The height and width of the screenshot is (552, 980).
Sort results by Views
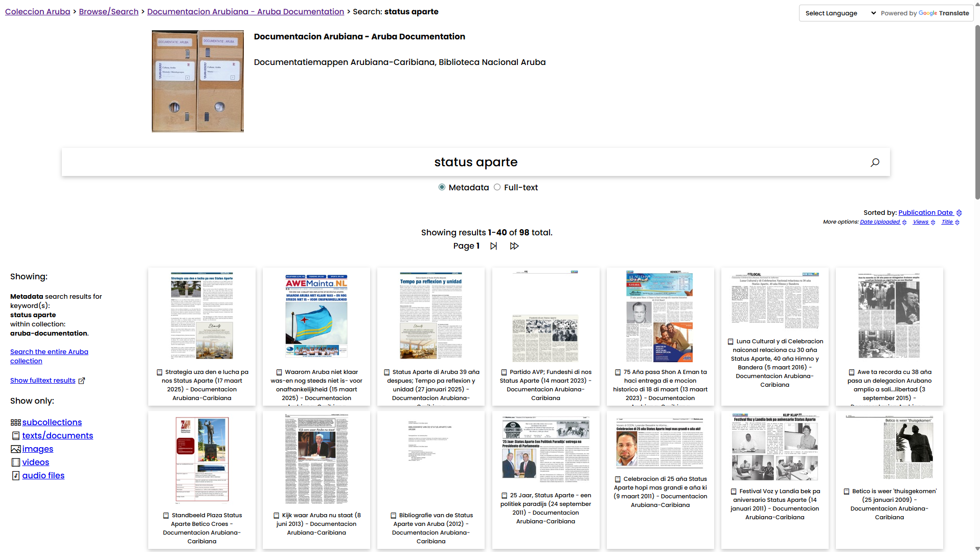(920, 222)
